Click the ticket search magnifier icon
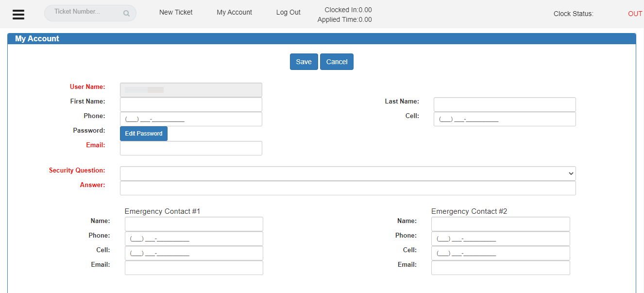 click(x=126, y=14)
